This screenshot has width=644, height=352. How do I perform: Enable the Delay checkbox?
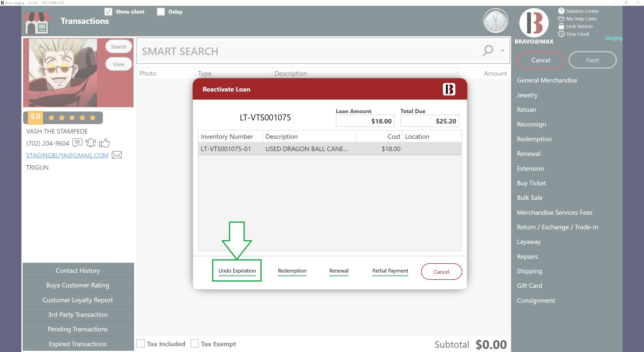click(x=160, y=12)
